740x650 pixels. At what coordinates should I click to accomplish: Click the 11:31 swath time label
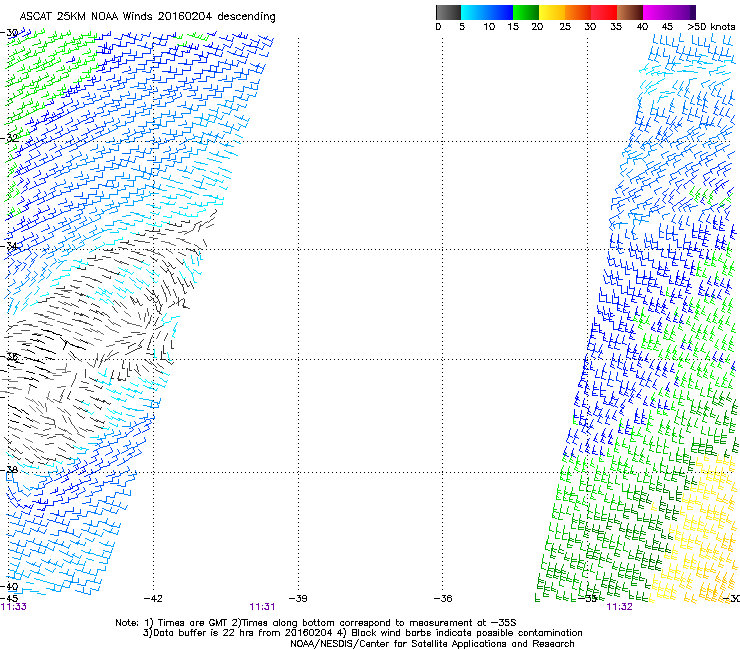click(x=262, y=607)
